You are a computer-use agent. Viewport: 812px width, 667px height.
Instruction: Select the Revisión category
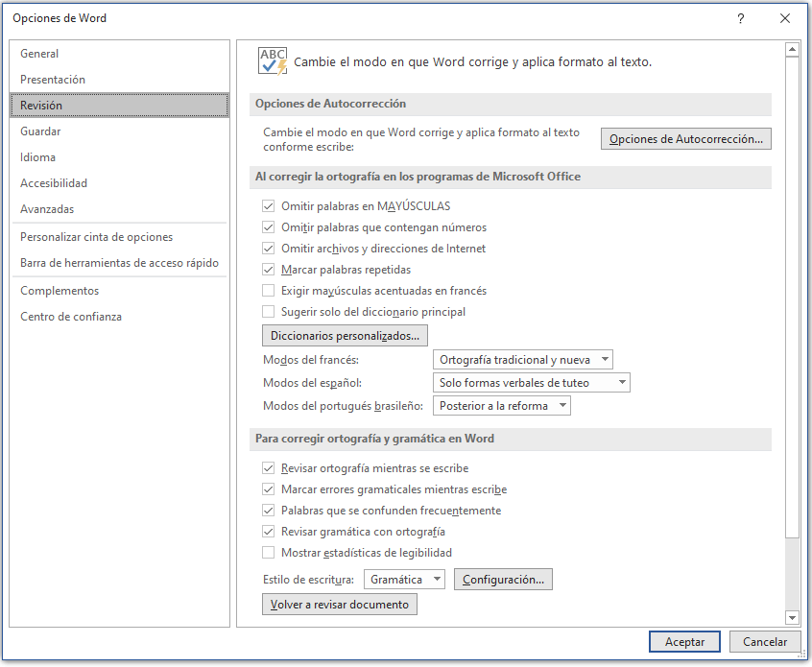pos(119,106)
